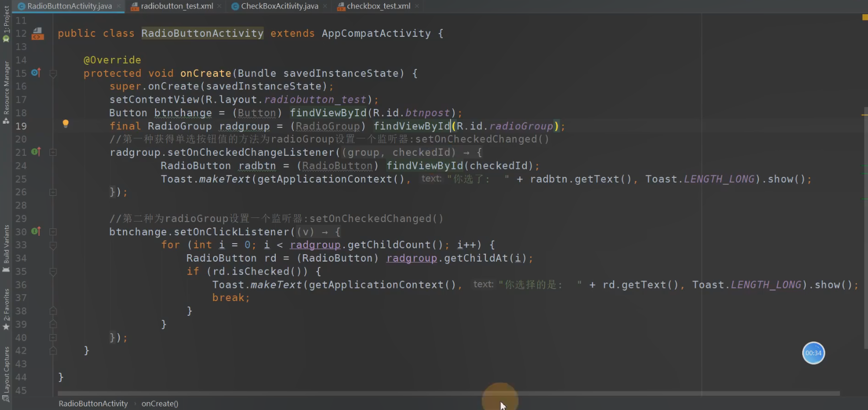This screenshot has height=410, width=868.
Task: Click line number 45 in gutter
Action: point(21,391)
